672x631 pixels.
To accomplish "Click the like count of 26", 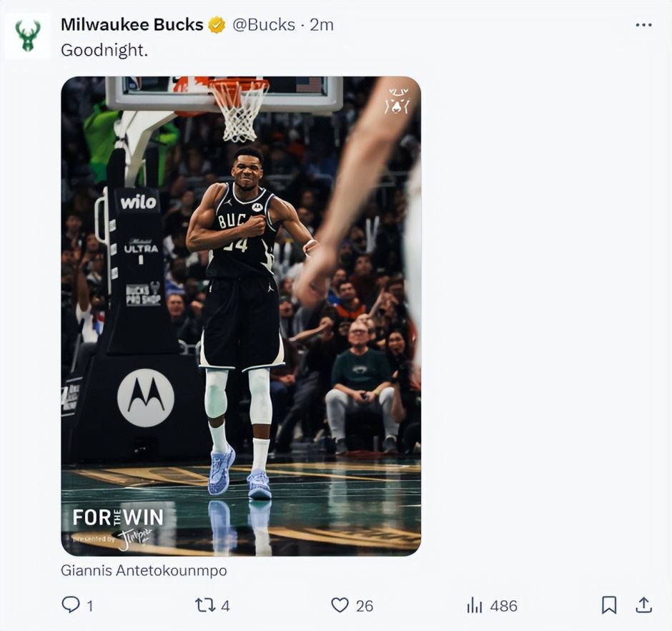I will point(365,606).
